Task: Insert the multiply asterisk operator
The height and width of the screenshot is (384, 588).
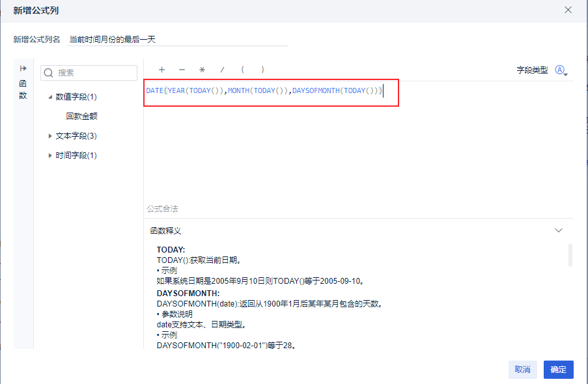Action: click(x=202, y=70)
